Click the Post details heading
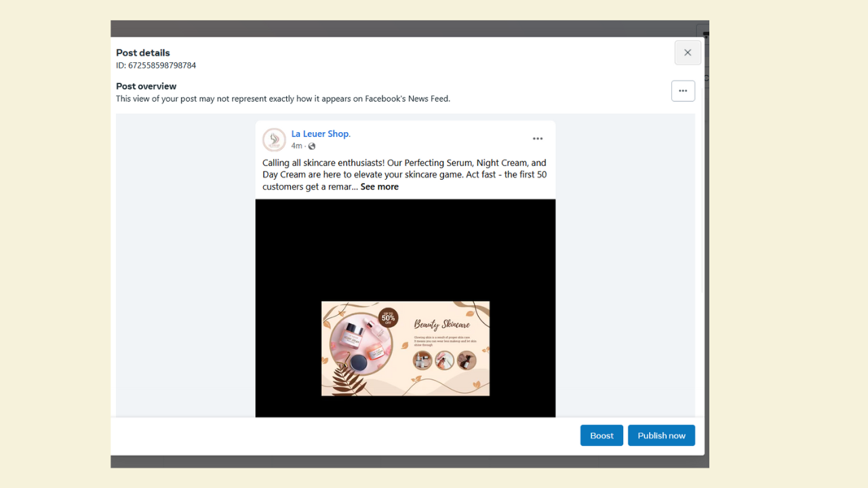Image resolution: width=868 pixels, height=488 pixels. (x=143, y=53)
